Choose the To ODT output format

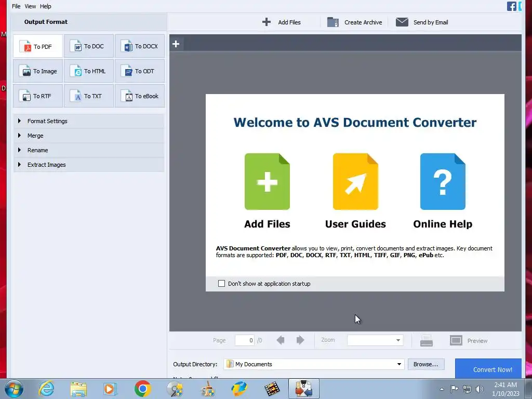click(x=140, y=71)
